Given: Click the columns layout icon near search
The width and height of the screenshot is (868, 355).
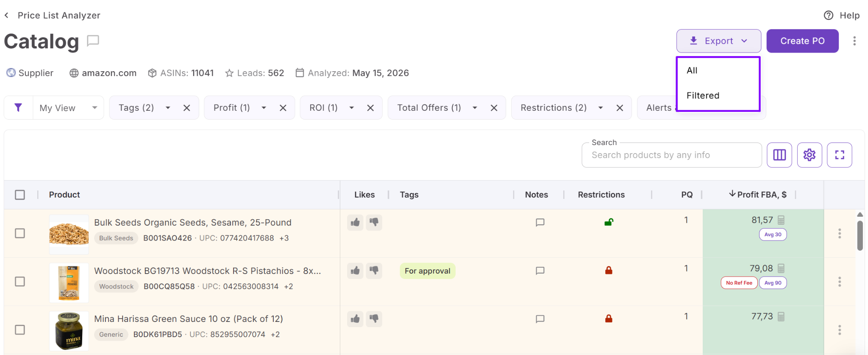Looking at the screenshot, I should (779, 155).
